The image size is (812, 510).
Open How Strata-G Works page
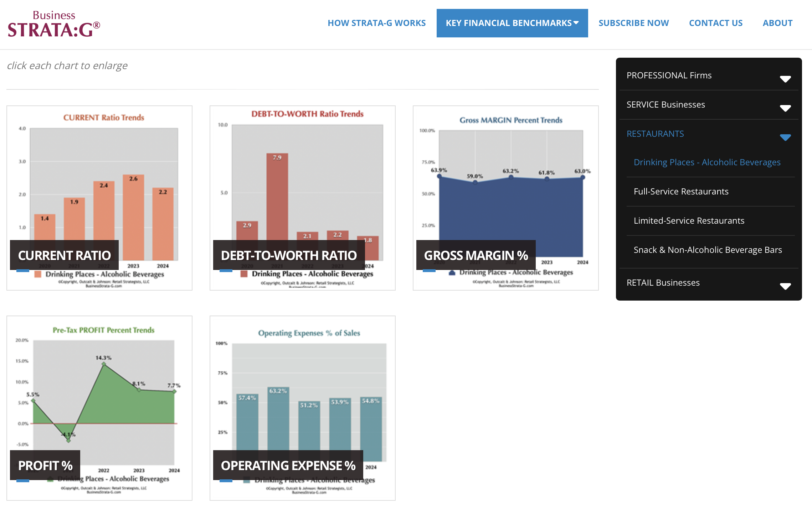(x=376, y=23)
